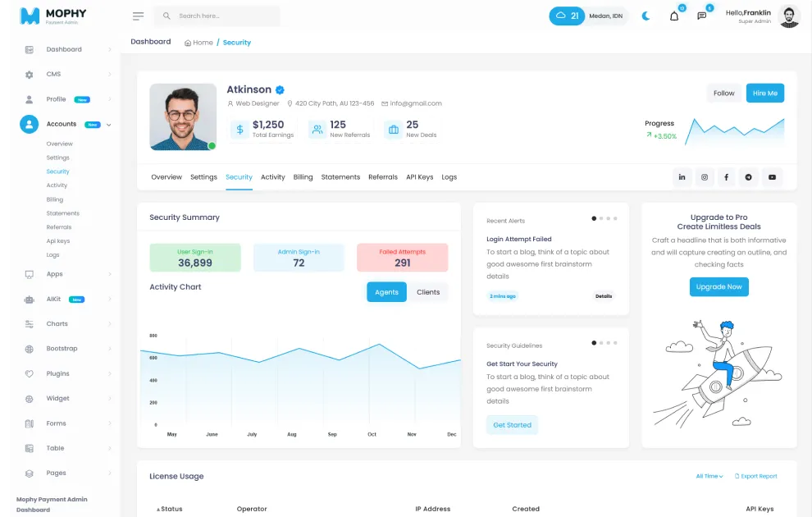
Task: Click the Follow button
Action: point(723,94)
